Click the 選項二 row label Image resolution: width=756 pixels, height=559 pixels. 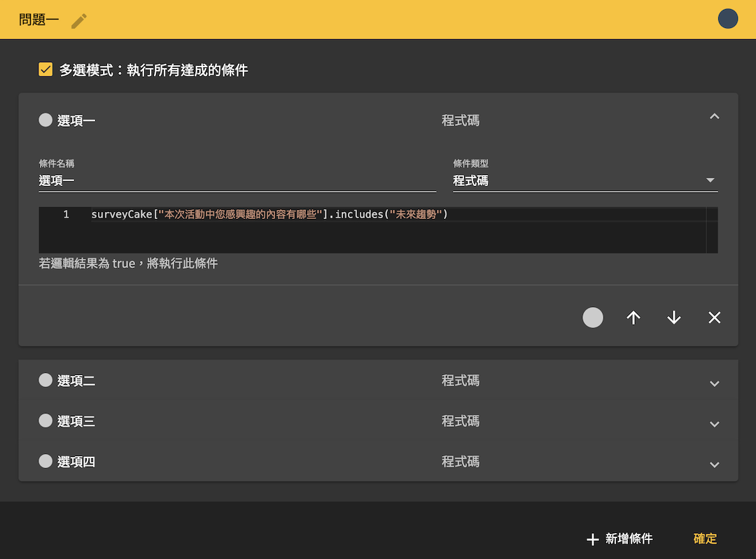point(76,381)
